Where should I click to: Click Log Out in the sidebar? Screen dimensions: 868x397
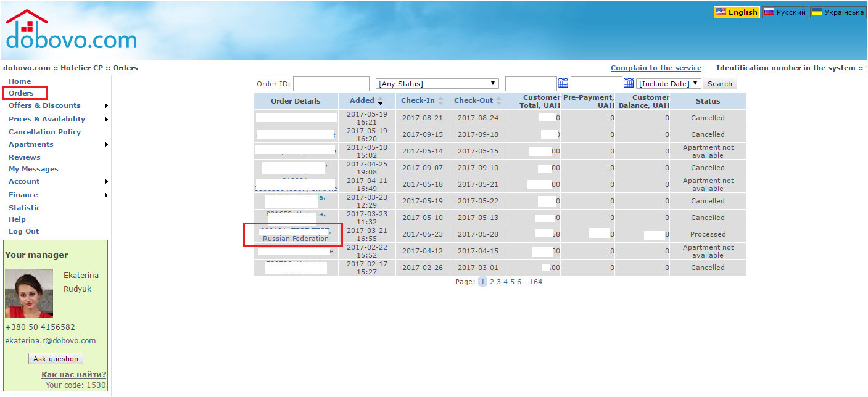tap(23, 231)
